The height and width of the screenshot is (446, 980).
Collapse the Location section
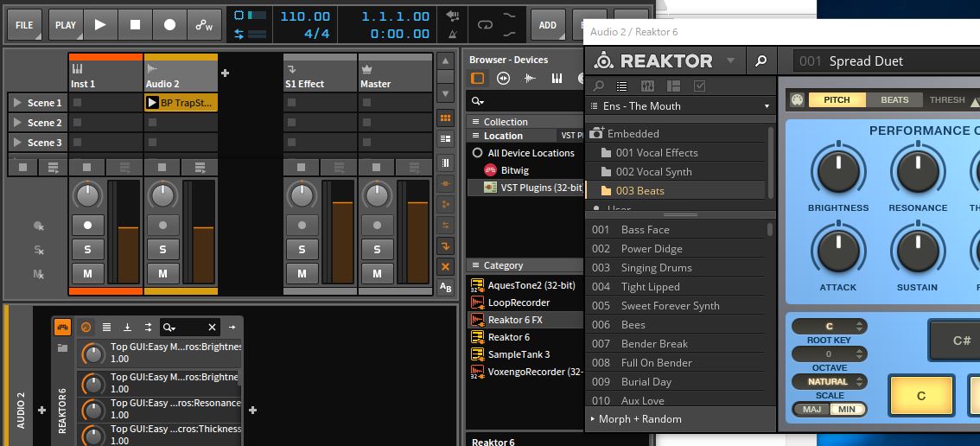click(x=475, y=136)
